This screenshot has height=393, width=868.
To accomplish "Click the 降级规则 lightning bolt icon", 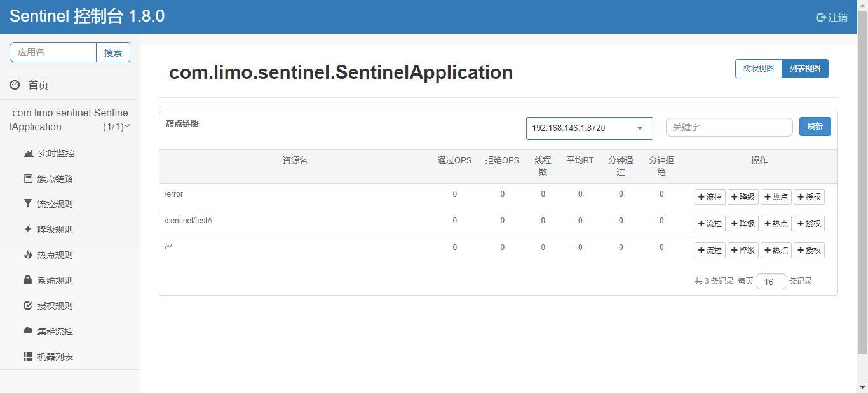I will pyautogui.click(x=28, y=230).
